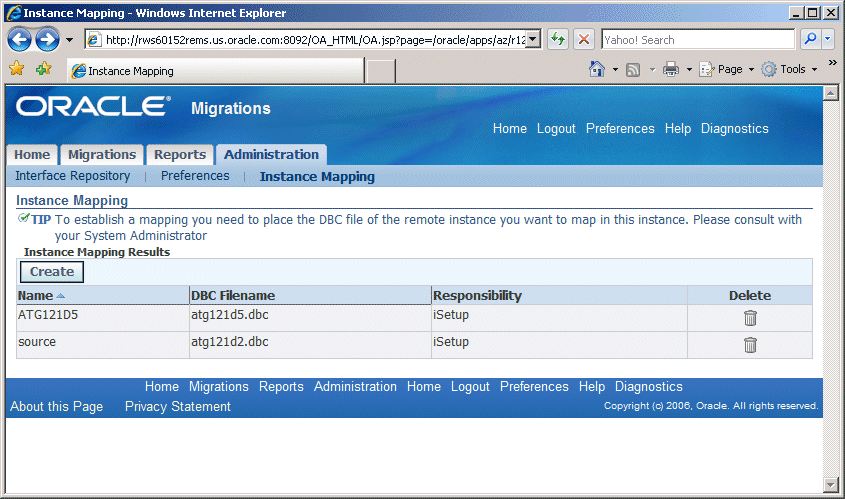Select the Administration tab

(271, 155)
